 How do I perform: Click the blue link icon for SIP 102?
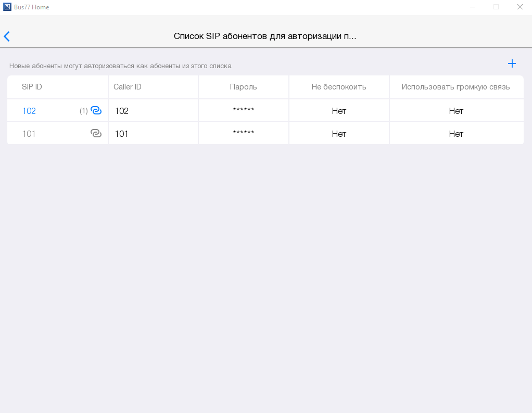click(x=96, y=110)
